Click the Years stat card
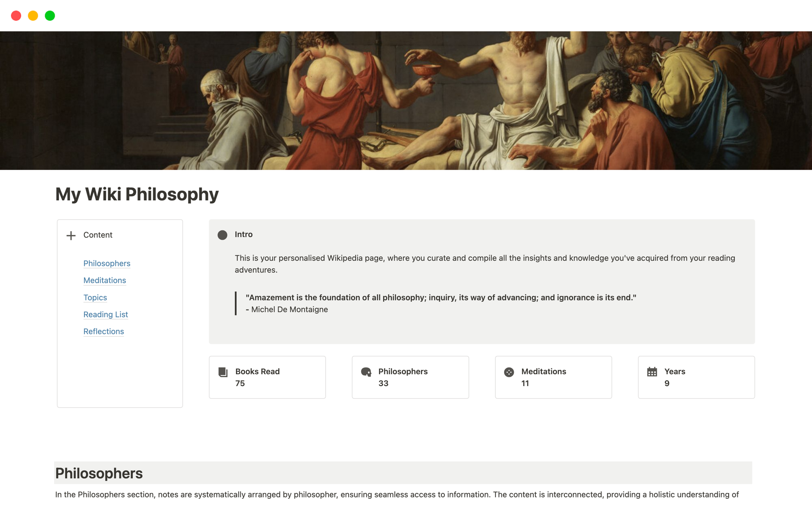 point(696,377)
